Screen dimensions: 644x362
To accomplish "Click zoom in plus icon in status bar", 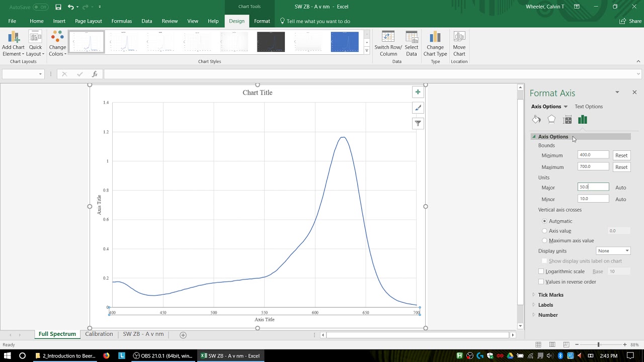I will click(x=625, y=344).
